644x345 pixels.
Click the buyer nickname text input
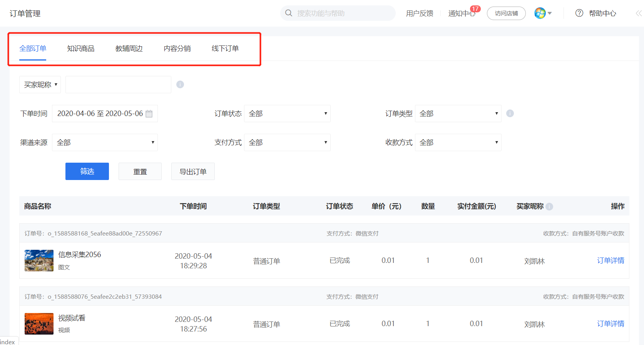click(x=118, y=84)
